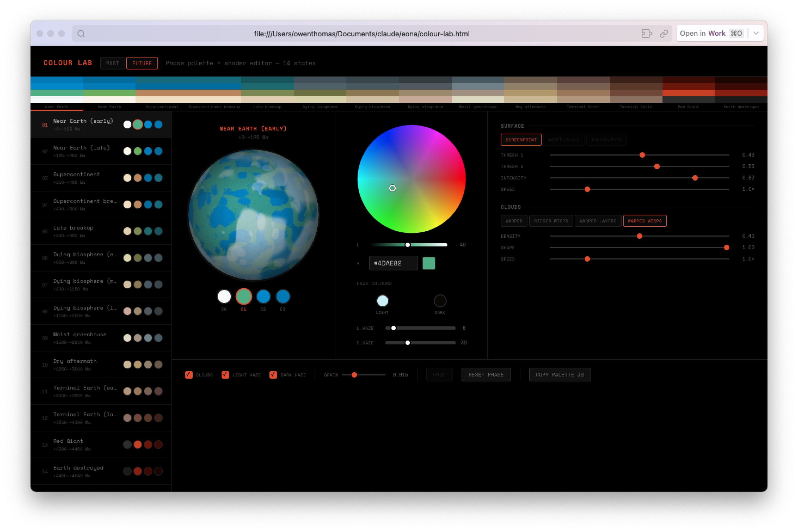This screenshot has height=532, width=798.
Task: Click the INTENSITY slider handle
Action: [x=695, y=178]
